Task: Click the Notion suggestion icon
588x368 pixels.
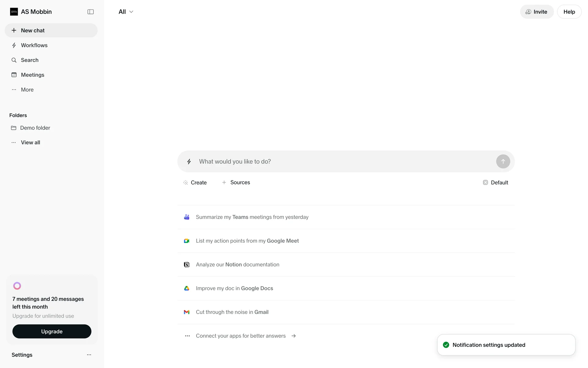Action: (187, 265)
